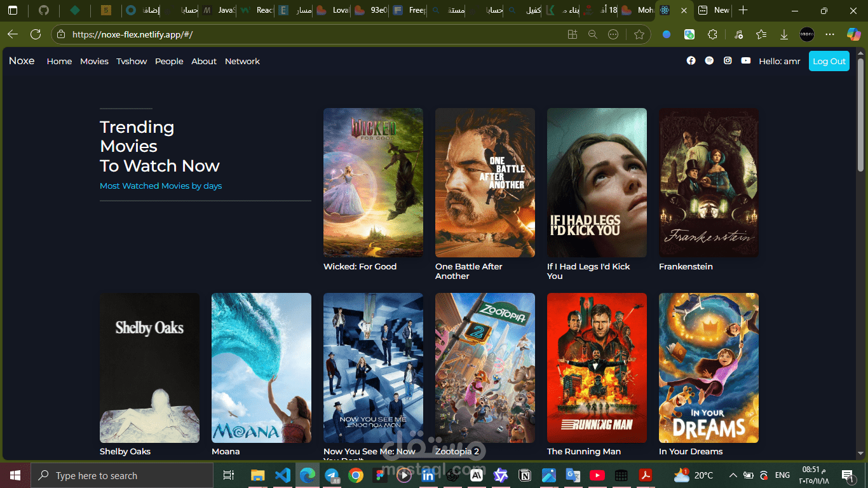Launch Google Chrome from the taskbar
This screenshot has width=868, height=488.
point(355,475)
